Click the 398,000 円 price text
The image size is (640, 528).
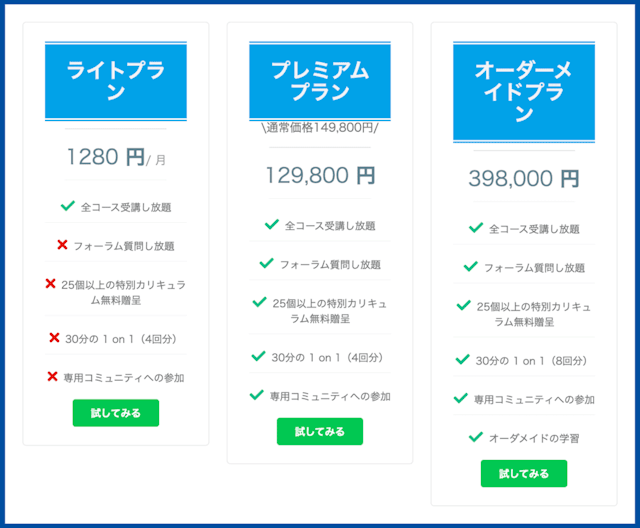click(x=524, y=179)
